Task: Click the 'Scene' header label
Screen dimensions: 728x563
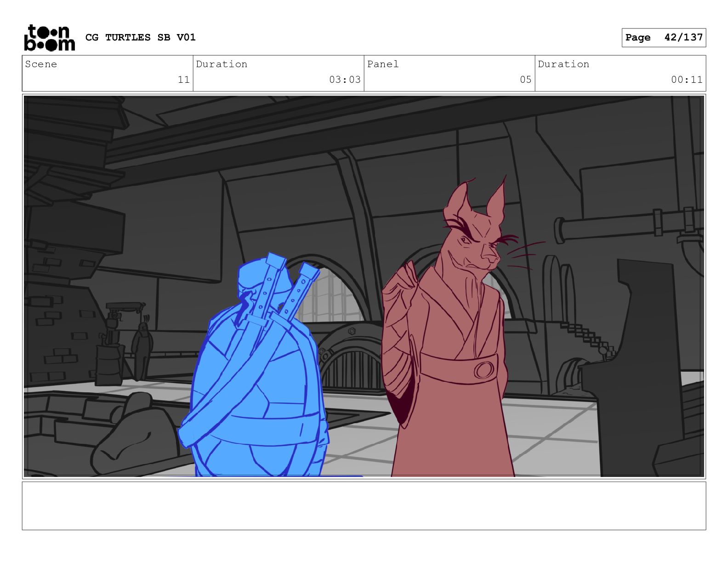Action: (x=41, y=64)
